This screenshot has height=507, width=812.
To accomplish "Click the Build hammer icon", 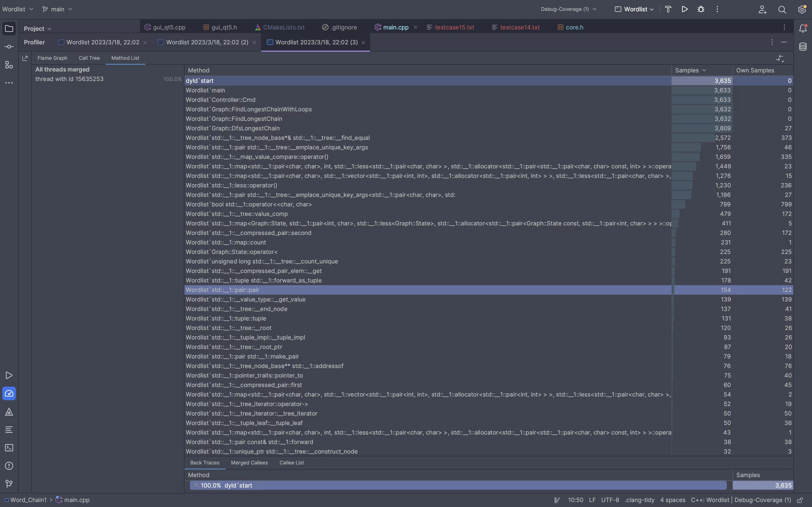I will 668,9.
